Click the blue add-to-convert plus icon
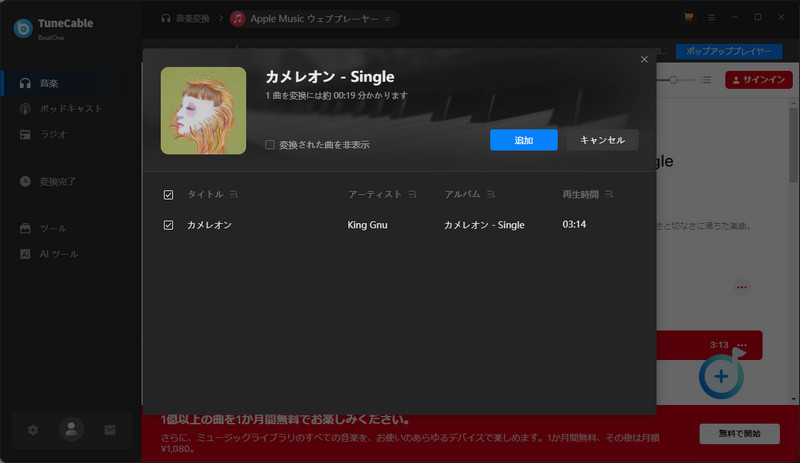The image size is (800, 463). click(721, 376)
